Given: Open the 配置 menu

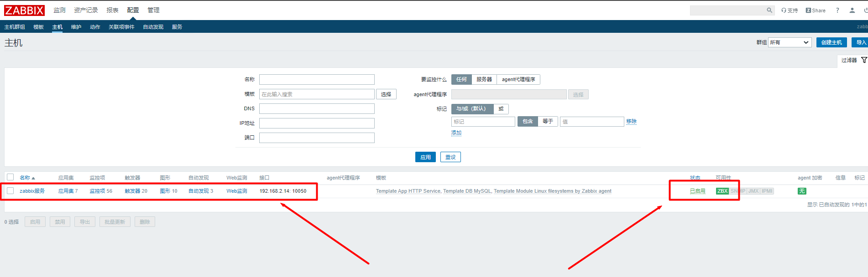Looking at the screenshot, I should click(133, 10).
